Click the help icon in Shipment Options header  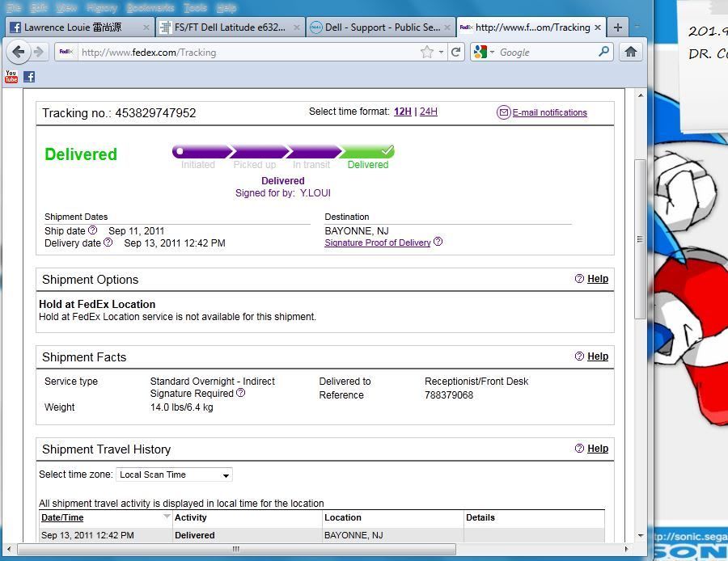[579, 278]
